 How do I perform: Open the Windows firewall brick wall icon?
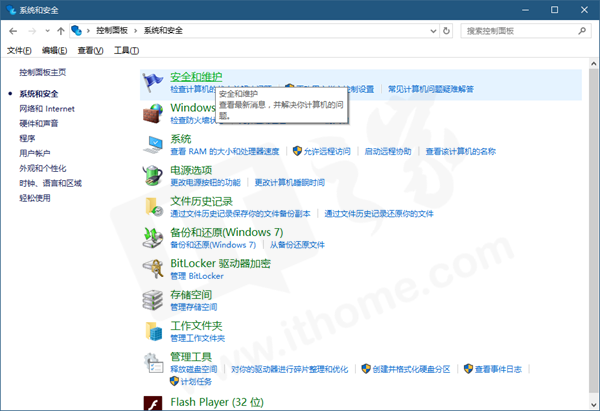(152, 113)
